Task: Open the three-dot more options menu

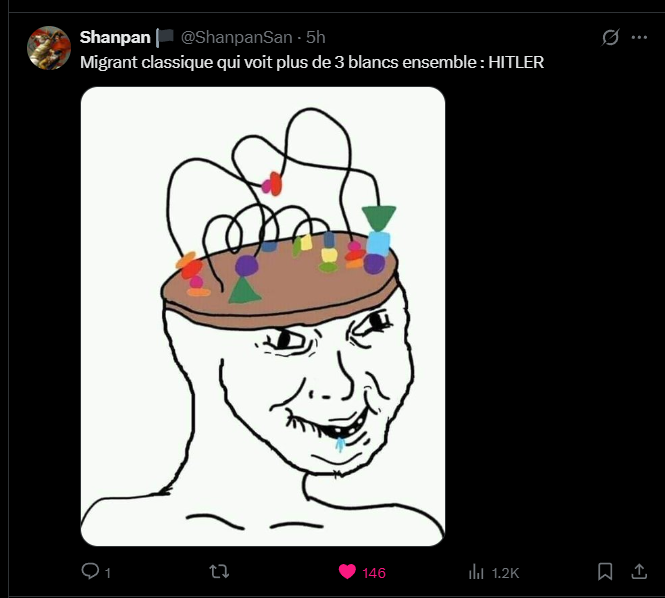Action: (639, 37)
